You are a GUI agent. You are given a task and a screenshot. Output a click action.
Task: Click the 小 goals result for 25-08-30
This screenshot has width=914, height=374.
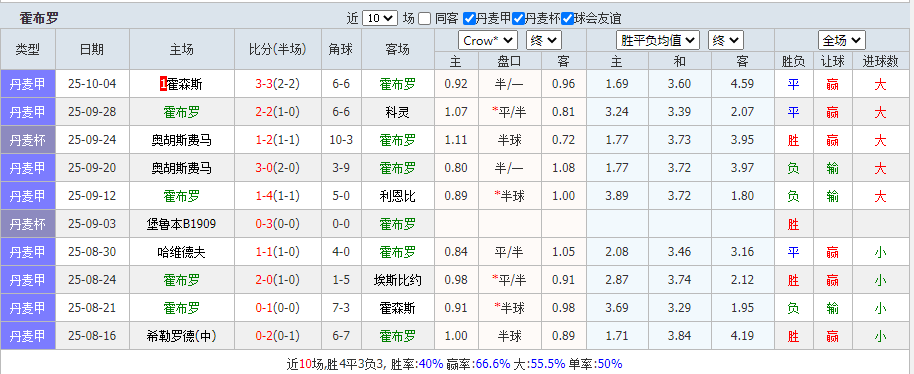pyautogui.click(x=880, y=252)
